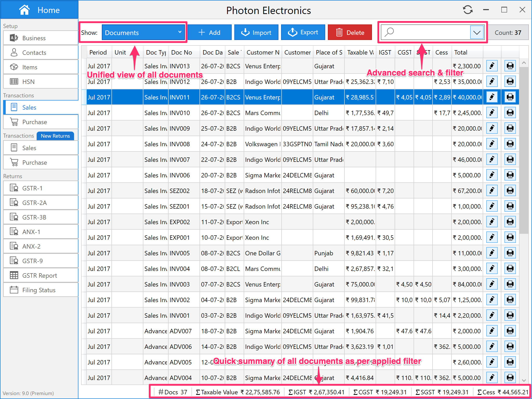Click edit icon for ADV007 row

pyautogui.click(x=492, y=331)
